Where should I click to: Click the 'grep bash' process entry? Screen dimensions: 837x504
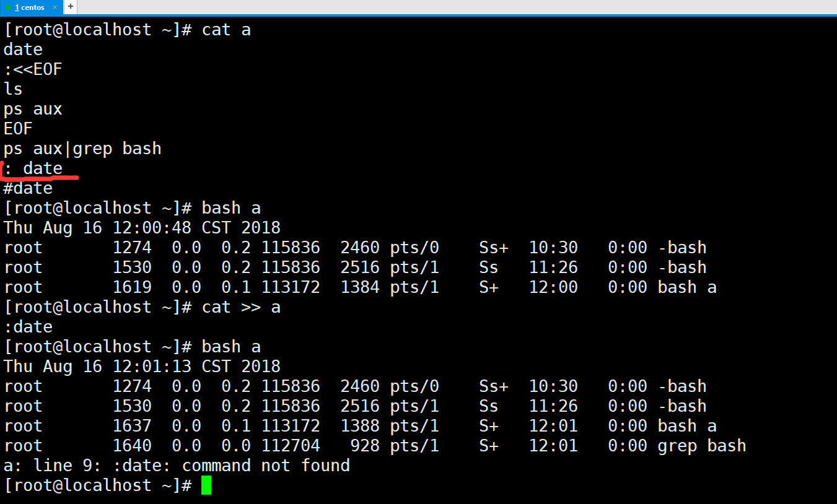(701, 446)
